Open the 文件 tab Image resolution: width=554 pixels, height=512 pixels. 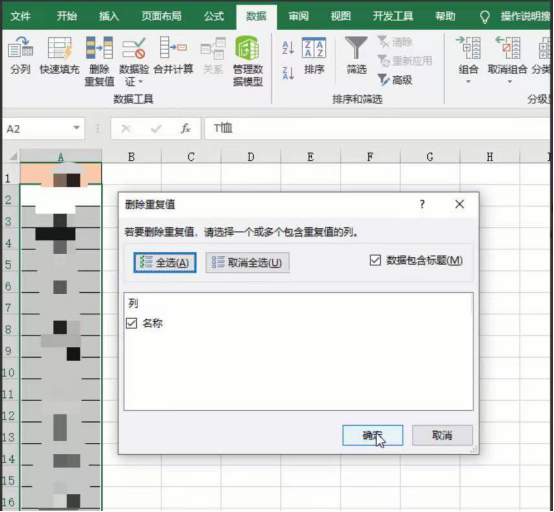coord(20,16)
